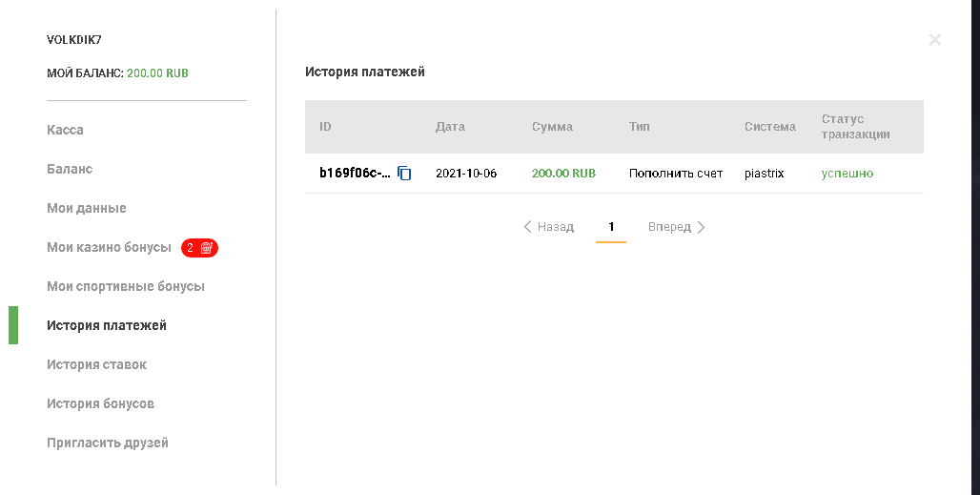Click the Назад pagination link

click(556, 227)
